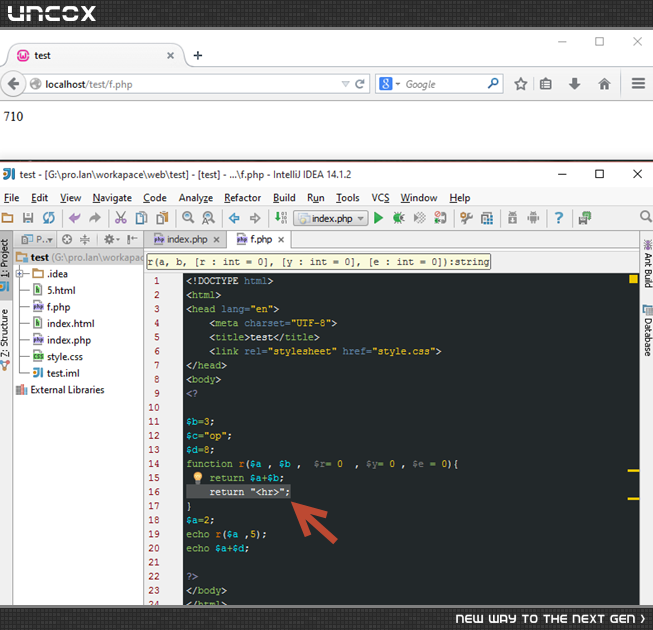This screenshot has width=653, height=630.
Task: Open the Analyze menu
Action: 196,198
